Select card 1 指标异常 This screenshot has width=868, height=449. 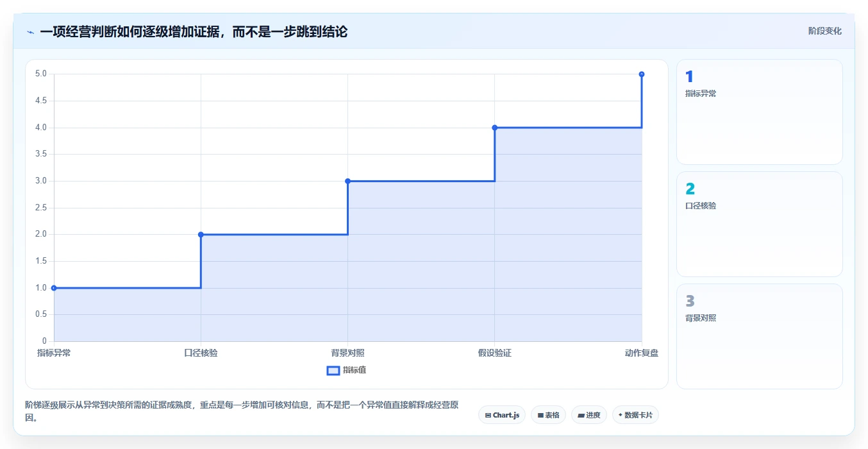pos(760,112)
